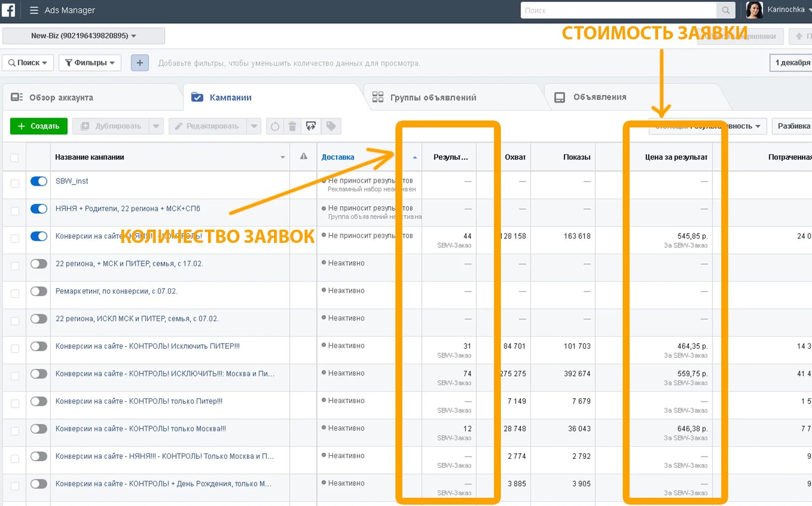Click the 545,85 р. cost cell
This screenshot has width=812, height=506.
point(692,236)
